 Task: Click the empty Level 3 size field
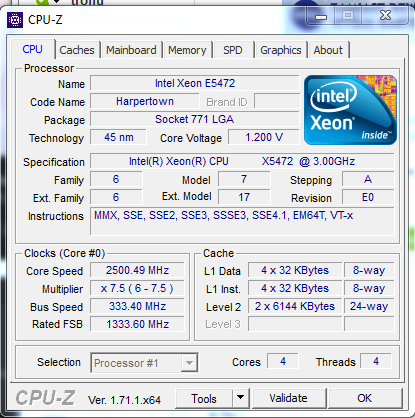click(x=295, y=324)
